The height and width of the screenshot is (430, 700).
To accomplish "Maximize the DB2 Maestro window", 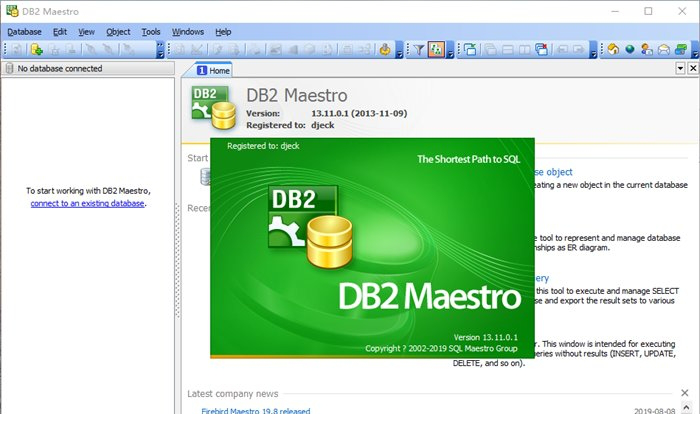I will point(648,11).
